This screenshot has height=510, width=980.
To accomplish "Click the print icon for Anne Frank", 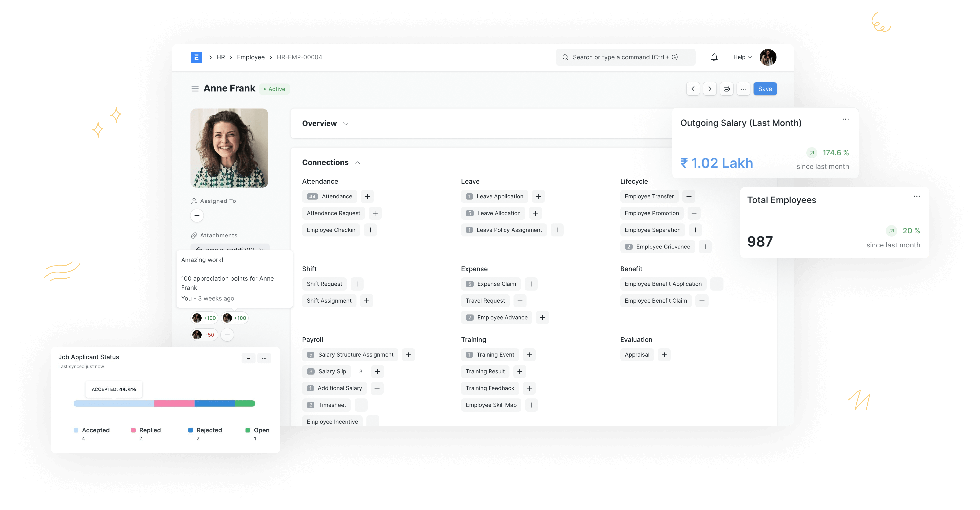I will (727, 89).
